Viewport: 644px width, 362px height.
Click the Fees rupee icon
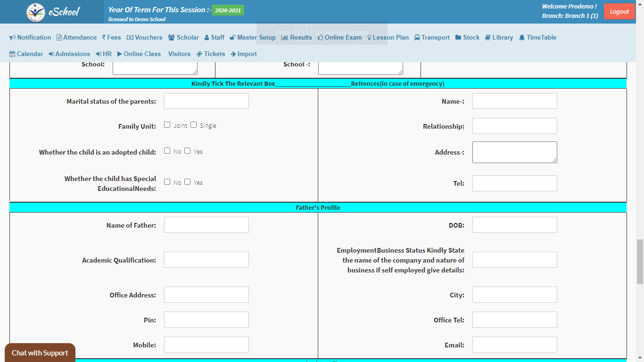[104, 38]
